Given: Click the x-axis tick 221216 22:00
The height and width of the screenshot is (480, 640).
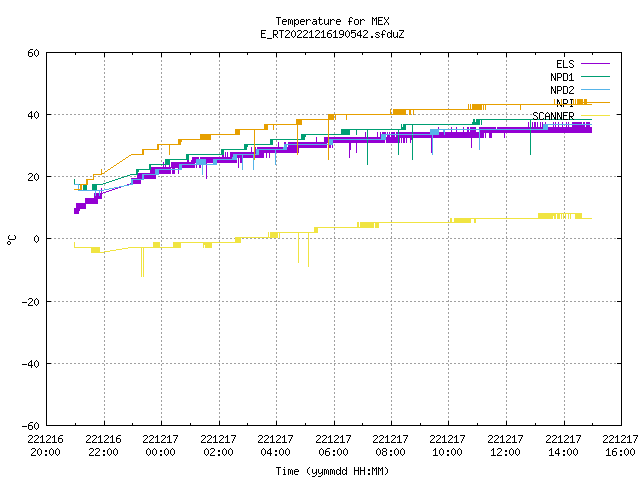Looking at the screenshot, I should pos(103,446).
